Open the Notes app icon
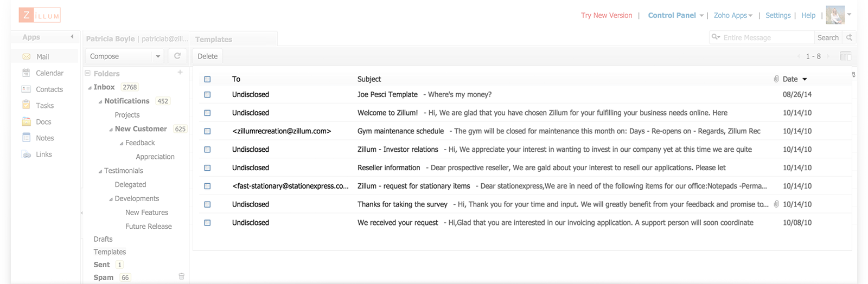The height and width of the screenshot is (284, 868). point(26,138)
